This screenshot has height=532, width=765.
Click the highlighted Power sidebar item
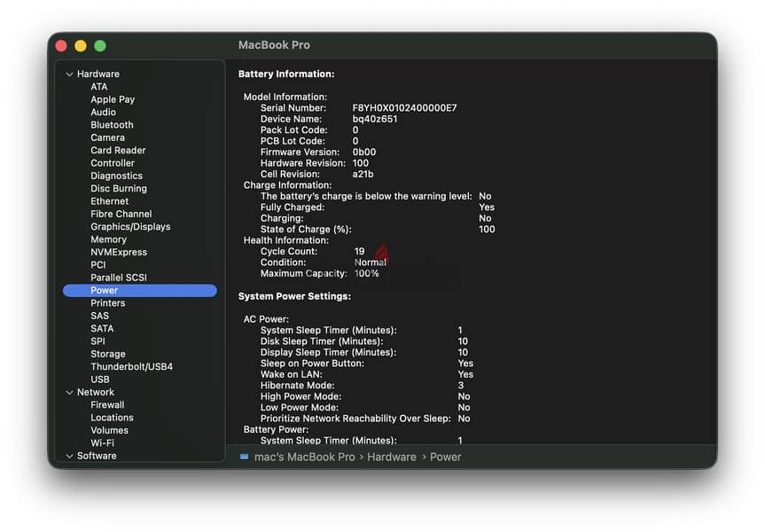(x=140, y=291)
